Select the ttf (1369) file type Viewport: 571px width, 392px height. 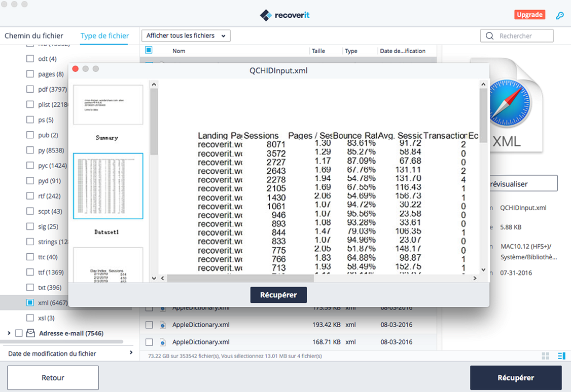[51, 272]
